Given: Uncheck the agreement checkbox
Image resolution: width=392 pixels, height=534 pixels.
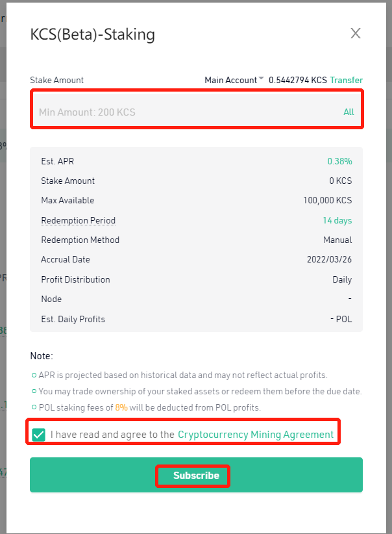Looking at the screenshot, I should coord(38,435).
